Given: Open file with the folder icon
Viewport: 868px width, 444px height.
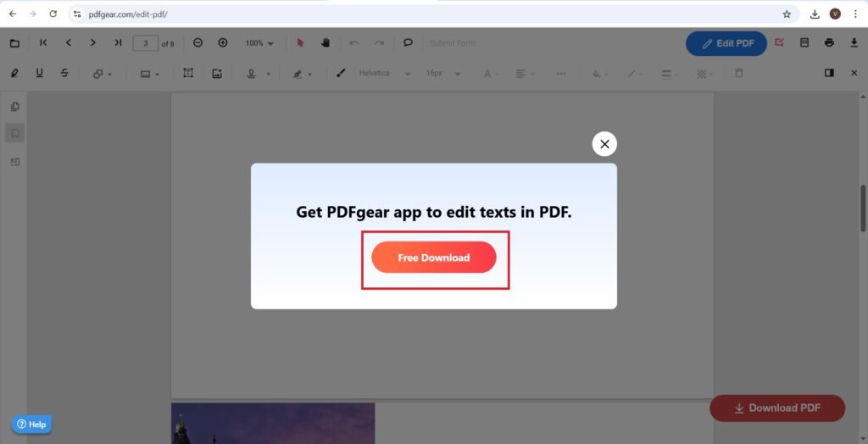Looking at the screenshot, I should click(x=14, y=43).
